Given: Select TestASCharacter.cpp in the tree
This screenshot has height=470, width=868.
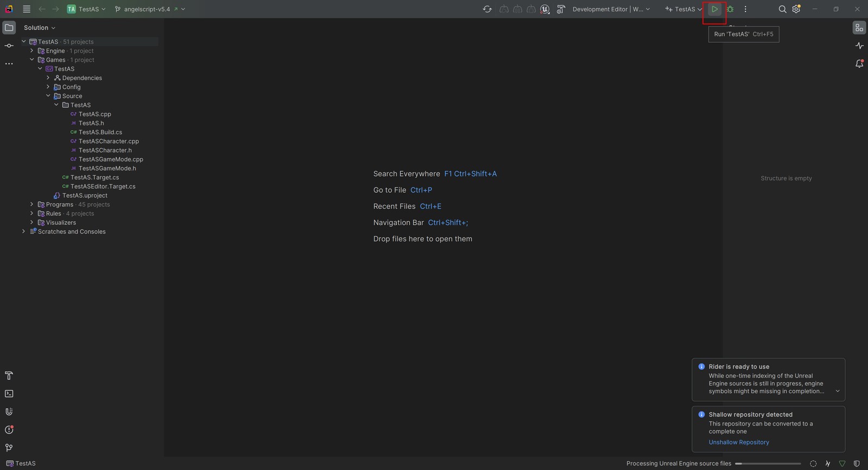Looking at the screenshot, I should tap(108, 141).
